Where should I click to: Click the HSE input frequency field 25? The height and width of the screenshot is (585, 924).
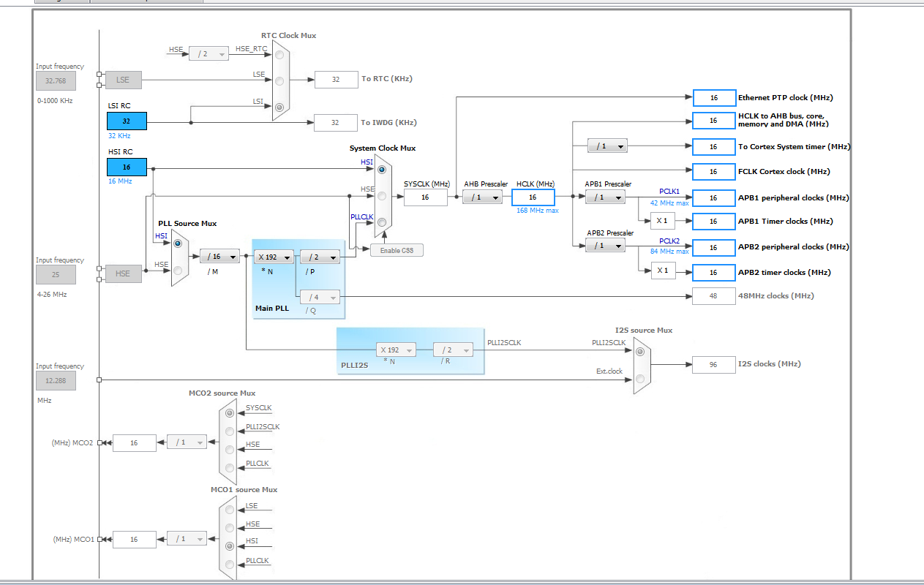(56, 274)
